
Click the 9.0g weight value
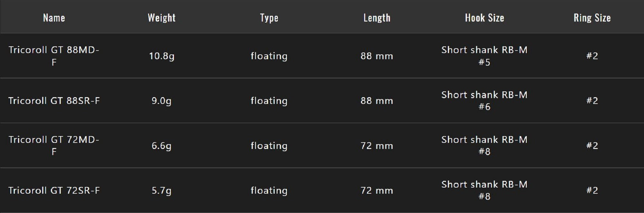coord(162,101)
